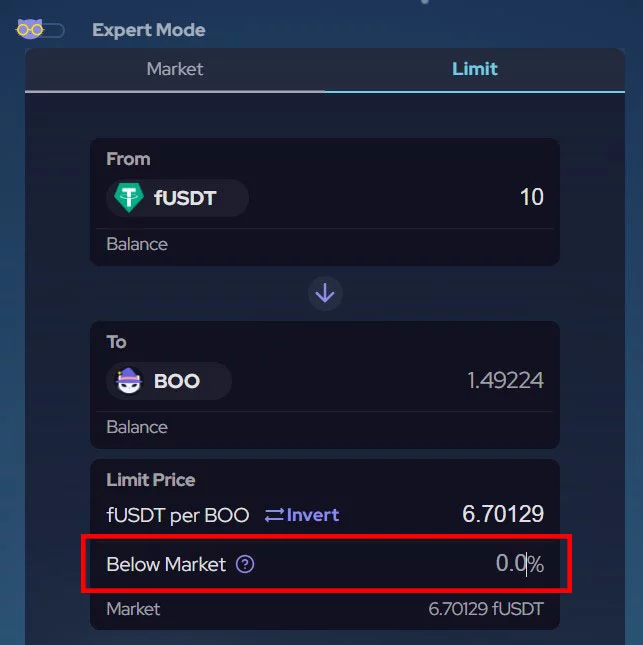Click the fUSDT per BOO label
Image resolution: width=643 pixels, height=645 pixels.
click(x=178, y=515)
